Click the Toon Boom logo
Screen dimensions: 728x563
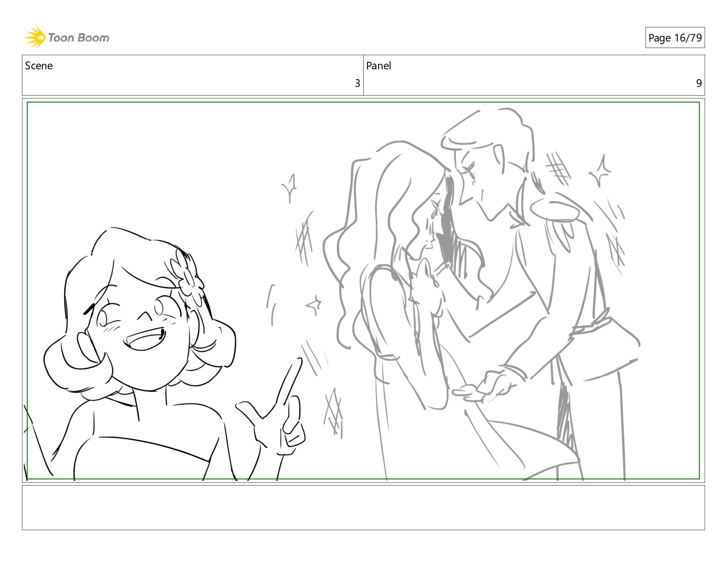(66, 38)
